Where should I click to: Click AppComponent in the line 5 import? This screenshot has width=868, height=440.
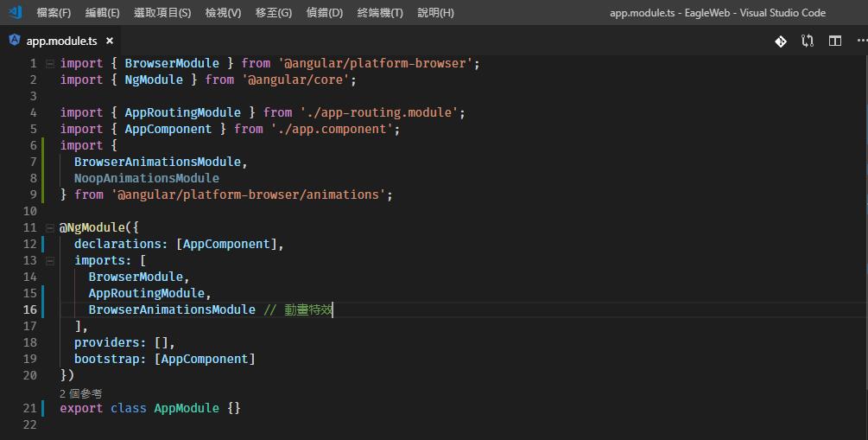point(168,129)
